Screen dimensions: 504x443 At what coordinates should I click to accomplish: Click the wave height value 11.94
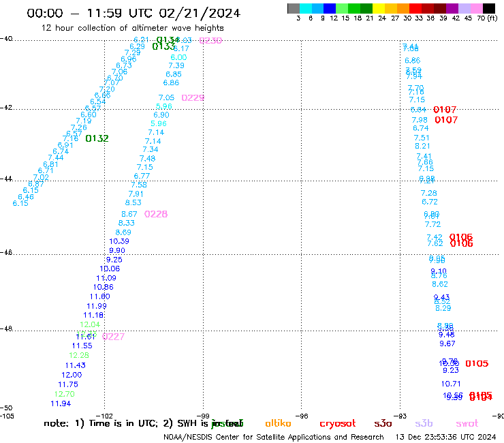(61, 403)
